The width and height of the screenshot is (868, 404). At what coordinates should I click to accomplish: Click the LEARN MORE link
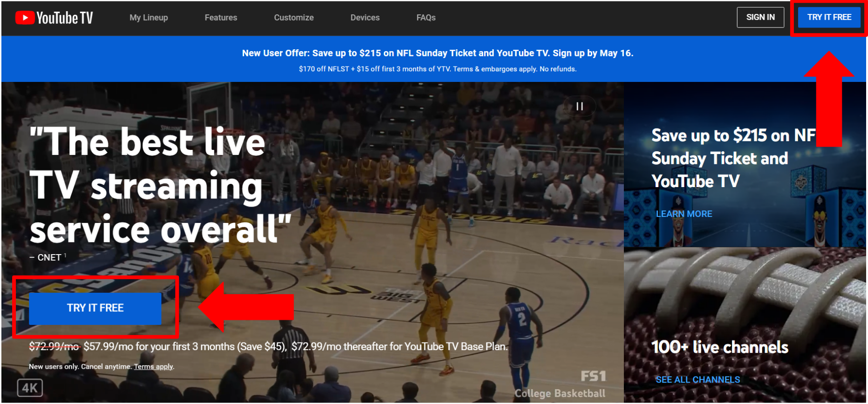[x=684, y=214]
